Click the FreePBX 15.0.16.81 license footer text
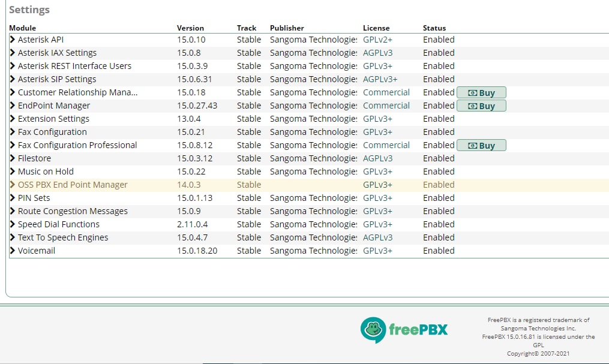 [538, 341]
